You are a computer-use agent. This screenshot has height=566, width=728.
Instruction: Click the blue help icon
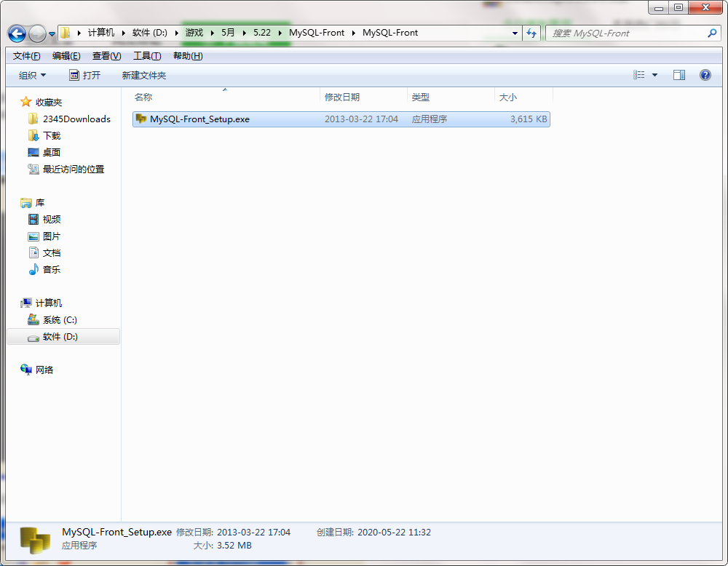(705, 75)
